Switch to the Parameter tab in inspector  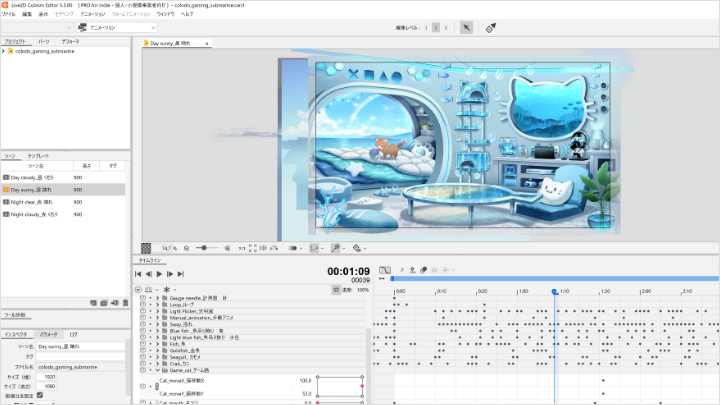(x=48, y=334)
